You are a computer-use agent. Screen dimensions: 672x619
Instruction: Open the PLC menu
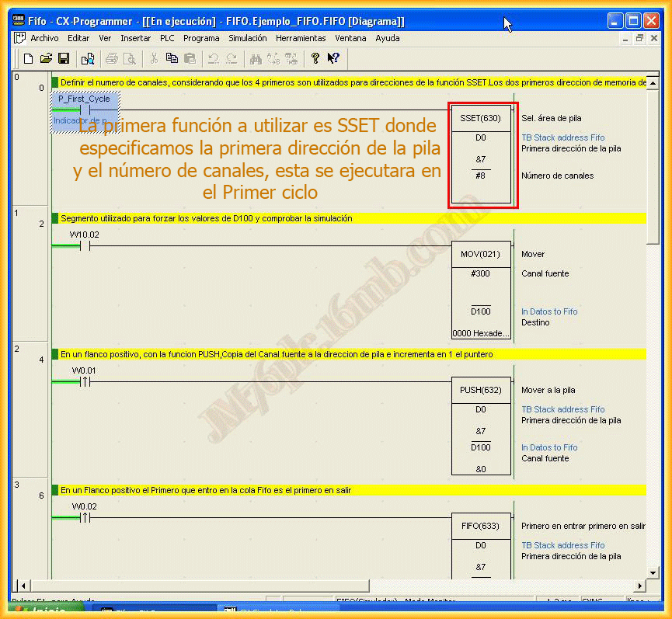(x=167, y=38)
